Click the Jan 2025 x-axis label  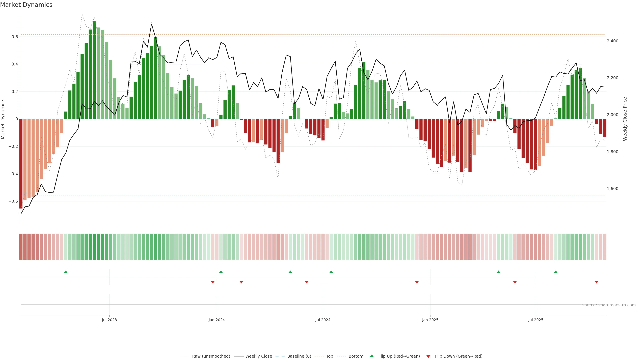click(430, 320)
